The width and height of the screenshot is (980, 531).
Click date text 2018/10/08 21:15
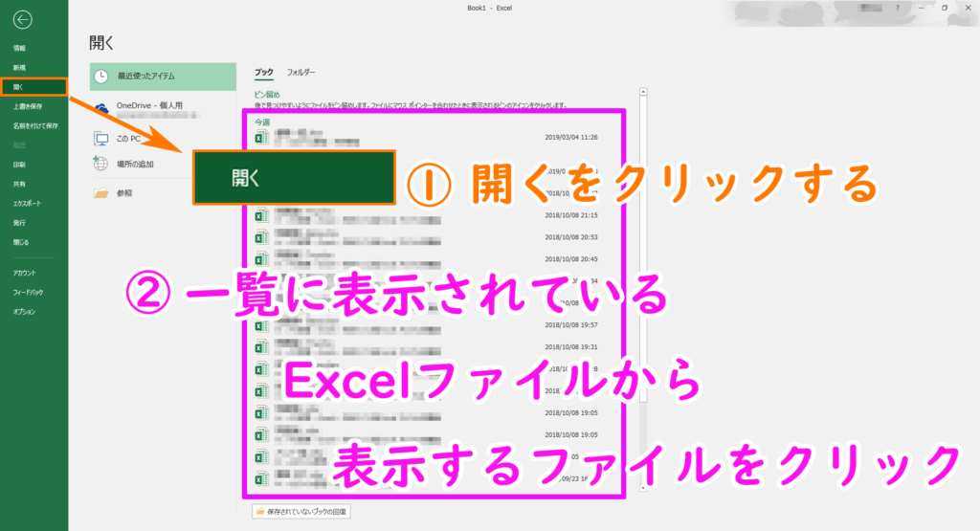tap(571, 215)
